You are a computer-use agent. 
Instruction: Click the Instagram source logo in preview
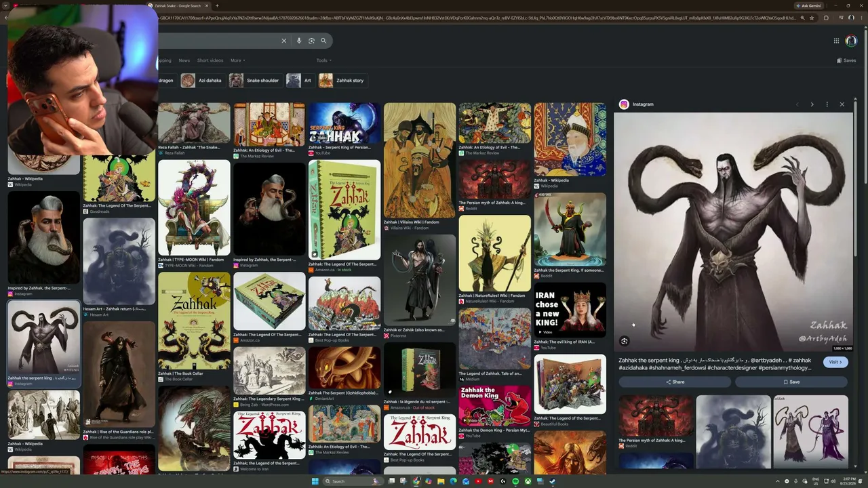click(624, 104)
